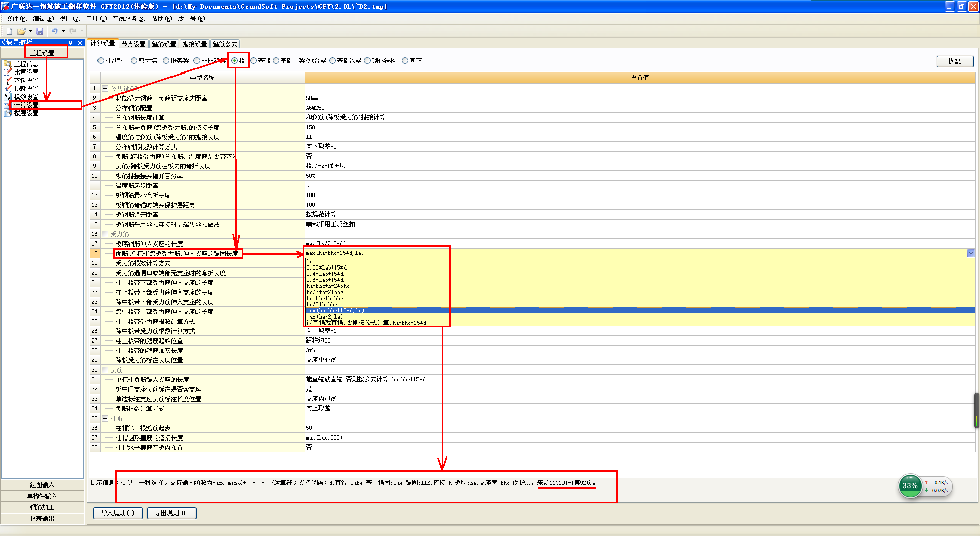This screenshot has height=536, width=980.
Task: Click the Redo toolbar icon
Action: coord(73,31)
